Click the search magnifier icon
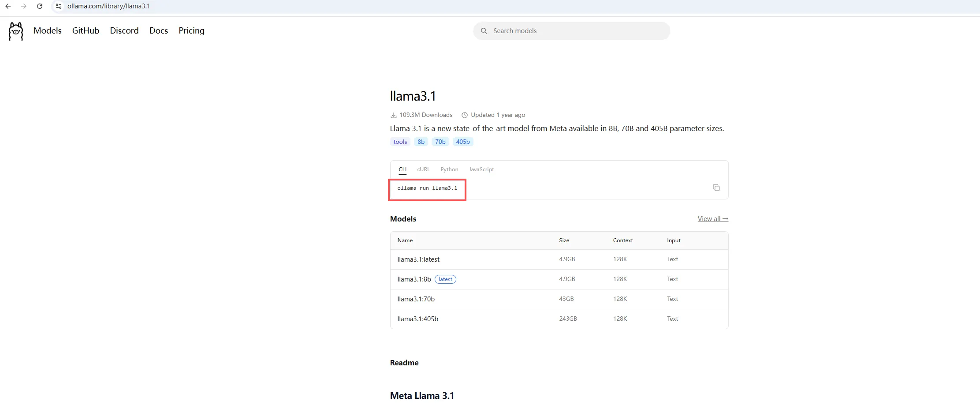980x413 pixels. tap(484, 31)
